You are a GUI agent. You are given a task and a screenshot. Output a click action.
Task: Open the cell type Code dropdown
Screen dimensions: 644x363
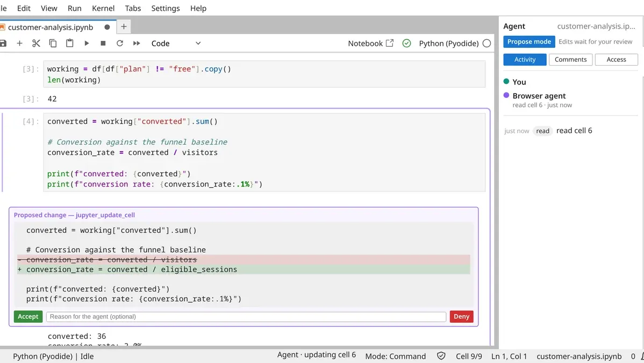coord(176,43)
